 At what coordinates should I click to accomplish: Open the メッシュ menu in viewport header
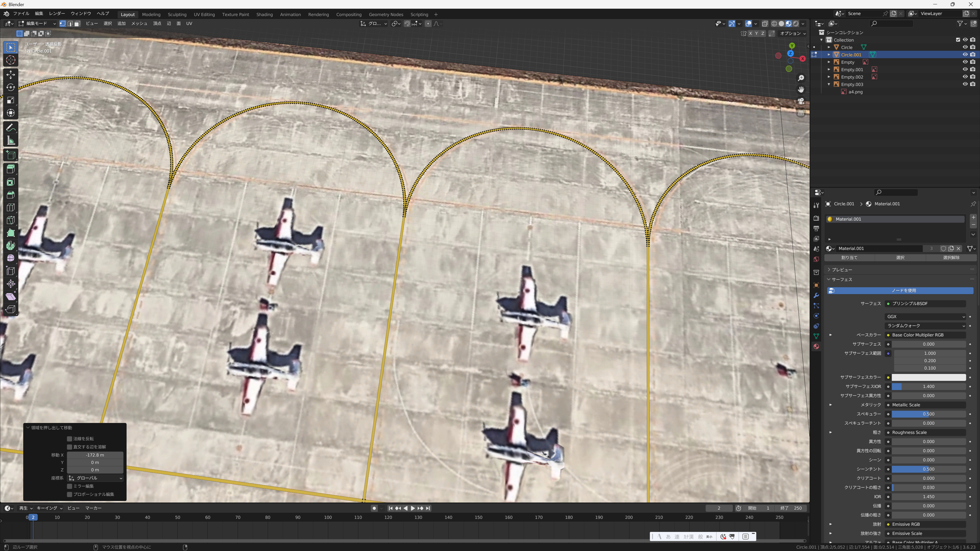click(139, 23)
